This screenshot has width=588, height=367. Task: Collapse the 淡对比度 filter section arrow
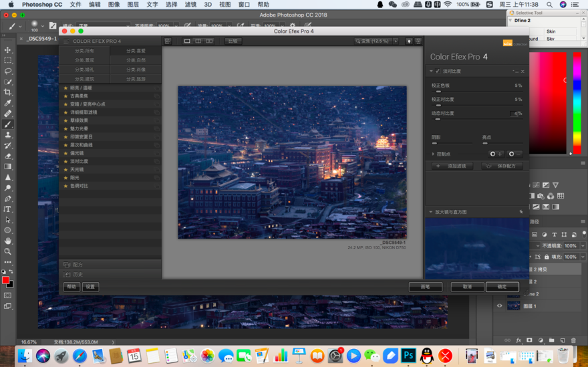tap(431, 72)
